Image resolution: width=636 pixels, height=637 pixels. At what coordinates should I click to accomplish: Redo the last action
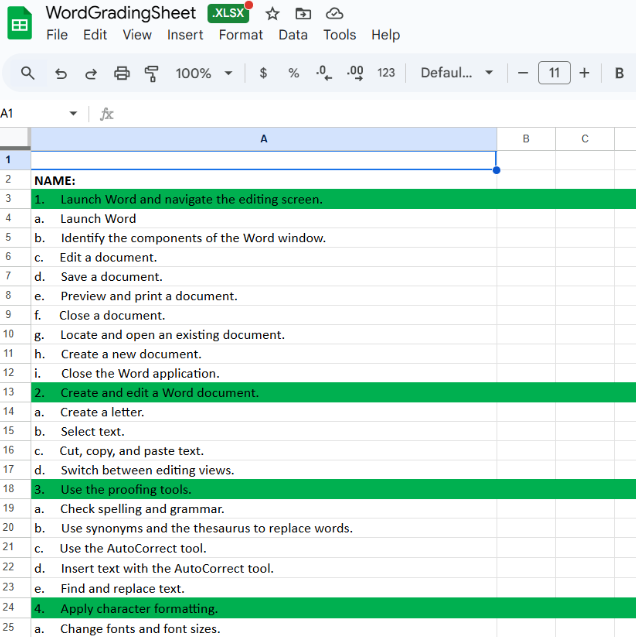point(91,74)
